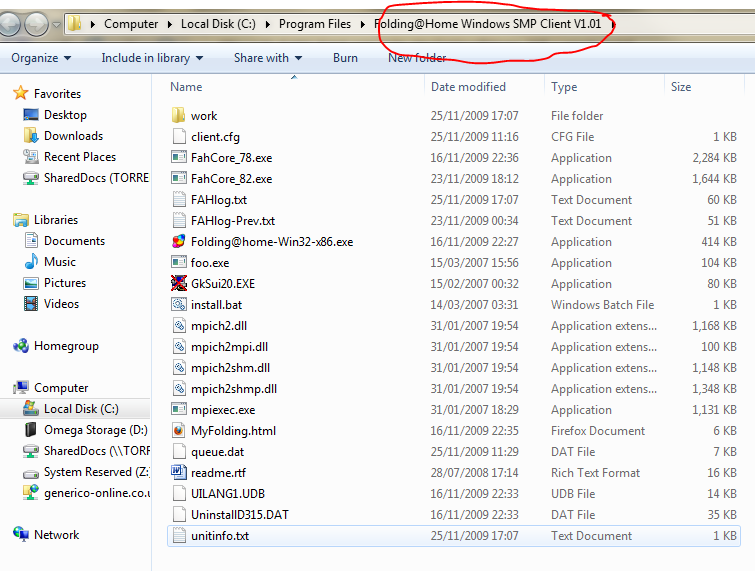Click the Omega Storage (D:) drive icon
755x571 pixels.
tap(31, 429)
